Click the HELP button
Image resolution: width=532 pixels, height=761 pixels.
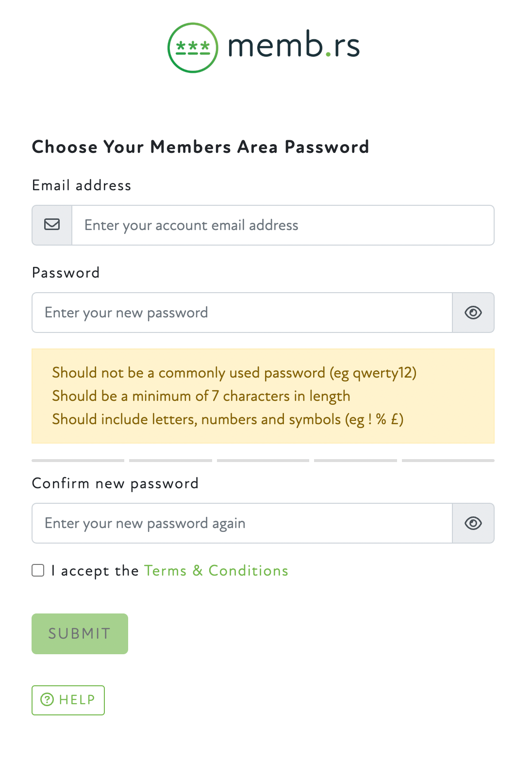pyautogui.click(x=68, y=700)
